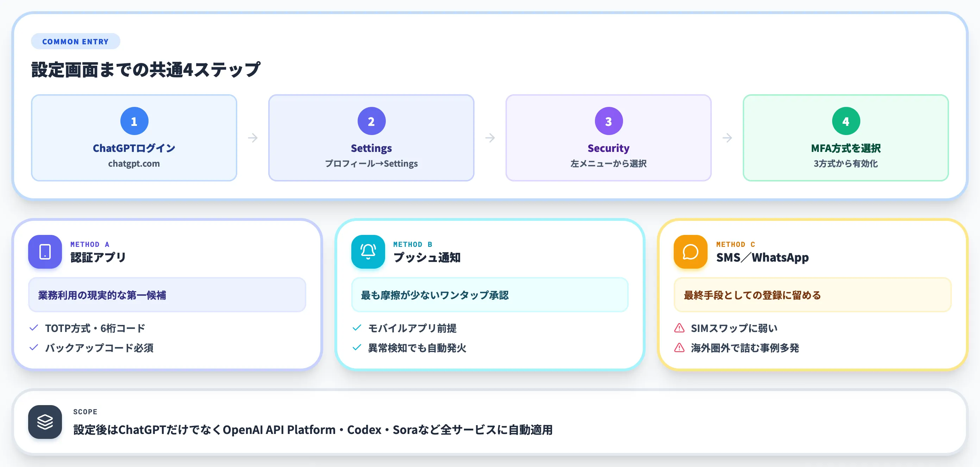Click the checkmark next to バックアップコード必須

click(34, 347)
